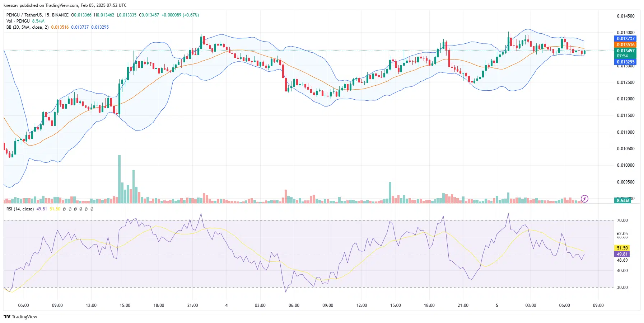Click the orange 0.013516 price axis swatch
644x323 pixels.
[x=625, y=45]
